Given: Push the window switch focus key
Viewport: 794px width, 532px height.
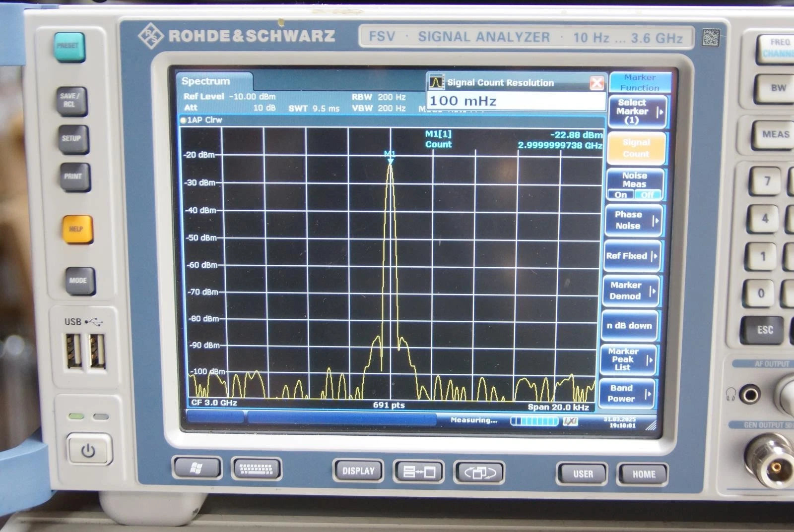Looking at the screenshot, I should click(480, 473).
